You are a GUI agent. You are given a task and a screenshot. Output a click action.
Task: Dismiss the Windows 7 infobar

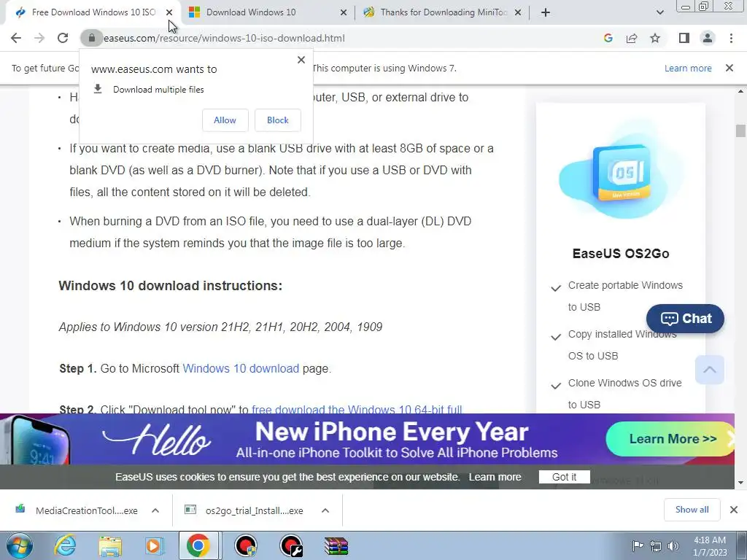click(729, 68)
